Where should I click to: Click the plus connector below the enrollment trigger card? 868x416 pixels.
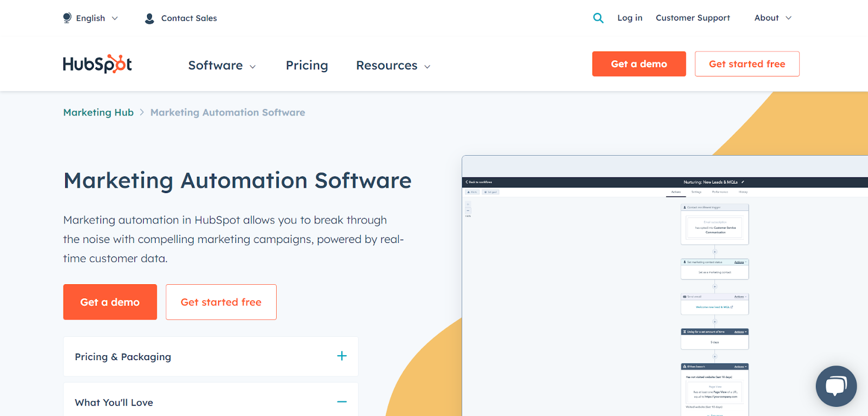pyautogui.click(x=714, y=252)
